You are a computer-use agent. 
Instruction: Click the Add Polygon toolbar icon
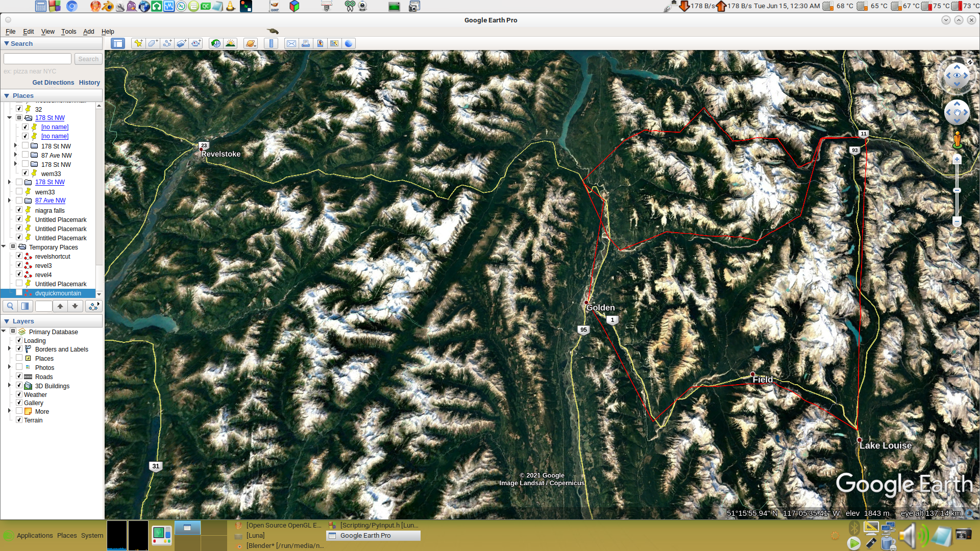pyautogui.click(x=153, y=43)
